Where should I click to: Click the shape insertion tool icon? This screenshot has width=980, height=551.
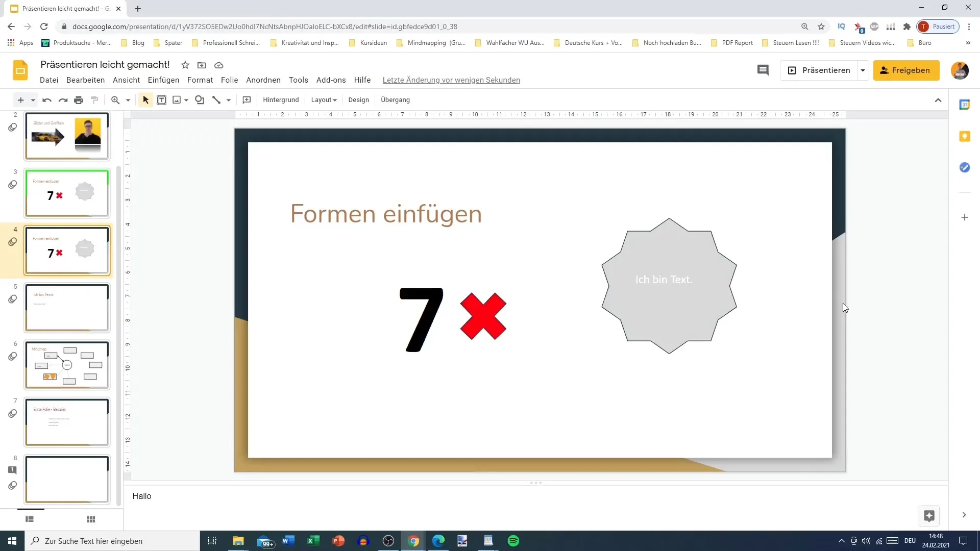199,99
